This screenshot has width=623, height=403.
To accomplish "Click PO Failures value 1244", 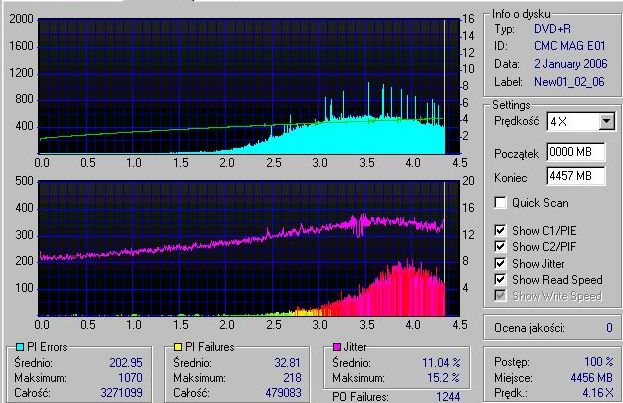I will click(x=448, y=397).
